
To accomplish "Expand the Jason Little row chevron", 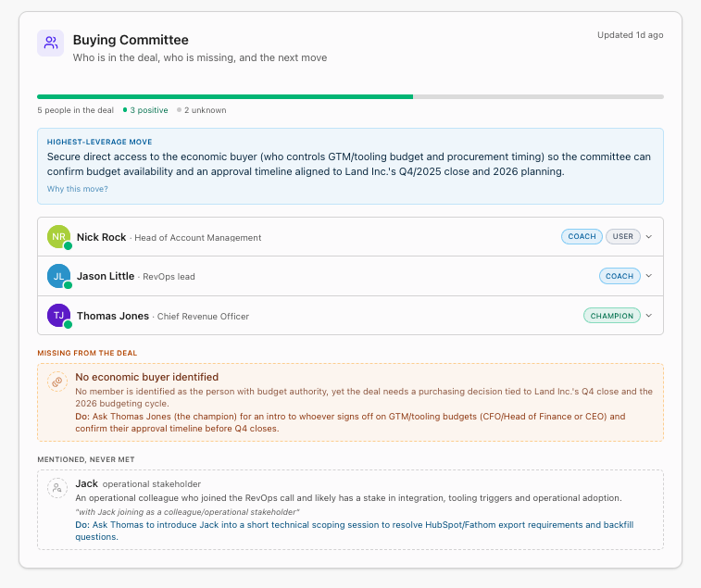I will pos(649,276).
